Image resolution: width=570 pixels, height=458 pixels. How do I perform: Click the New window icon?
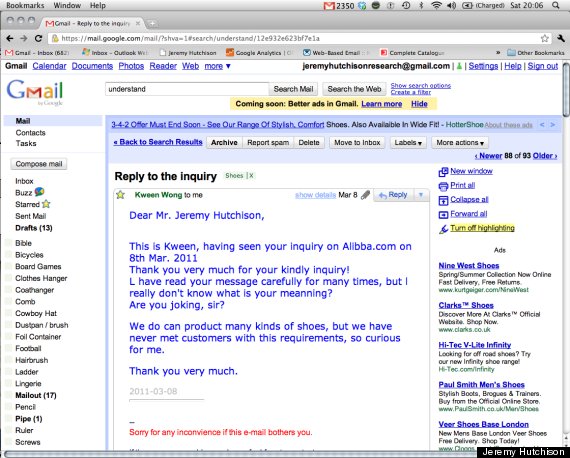click(x=443, y=172)
